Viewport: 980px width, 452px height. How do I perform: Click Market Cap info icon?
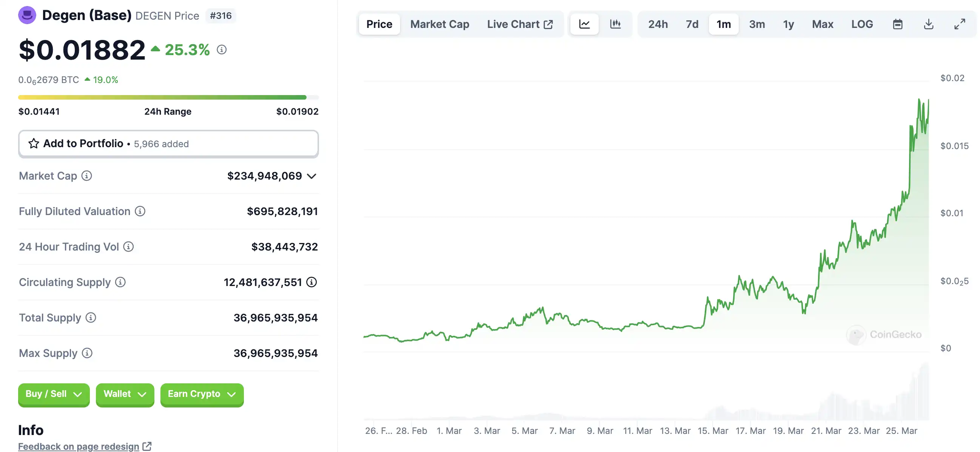pyautogui.click(x=87, y=175)
